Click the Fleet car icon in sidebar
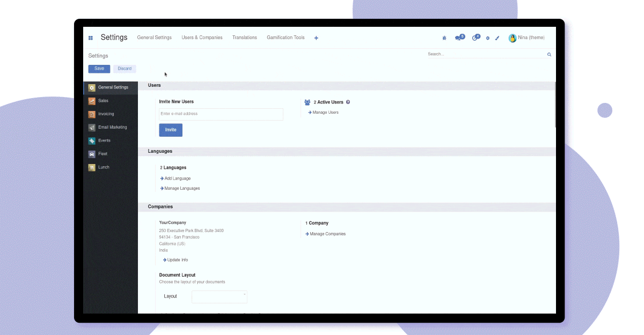The image size is (644, 335). click(92, 154)
